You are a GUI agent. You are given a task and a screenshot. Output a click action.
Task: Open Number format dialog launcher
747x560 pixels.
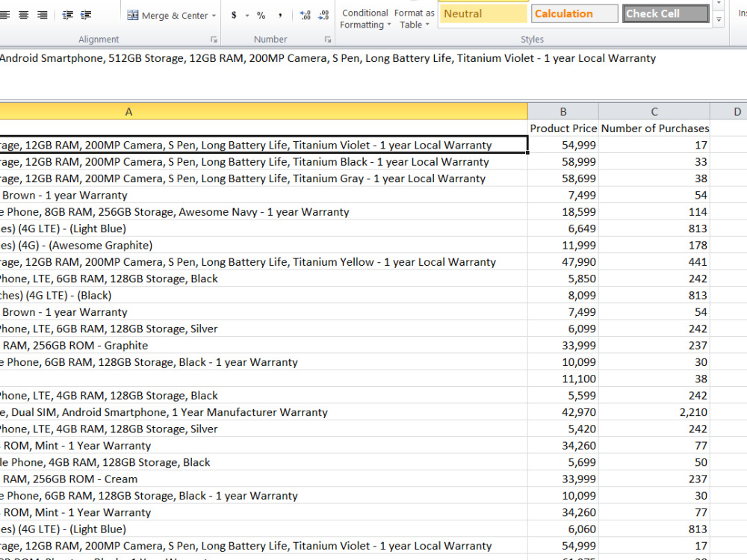click(328, 40)
